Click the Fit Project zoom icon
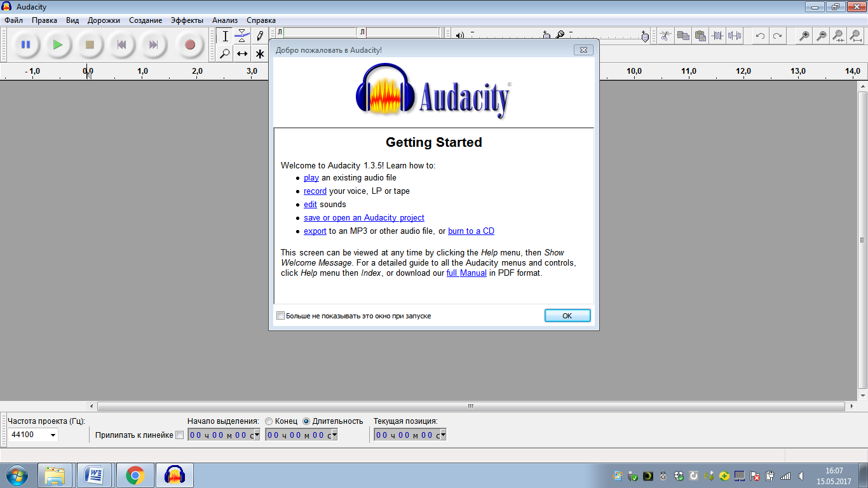 (x=856, y=36)
